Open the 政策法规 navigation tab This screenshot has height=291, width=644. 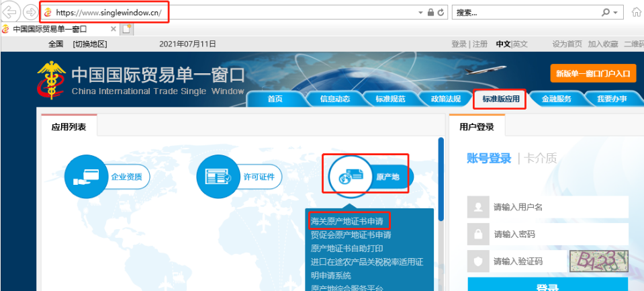click(x=446, y=99)
